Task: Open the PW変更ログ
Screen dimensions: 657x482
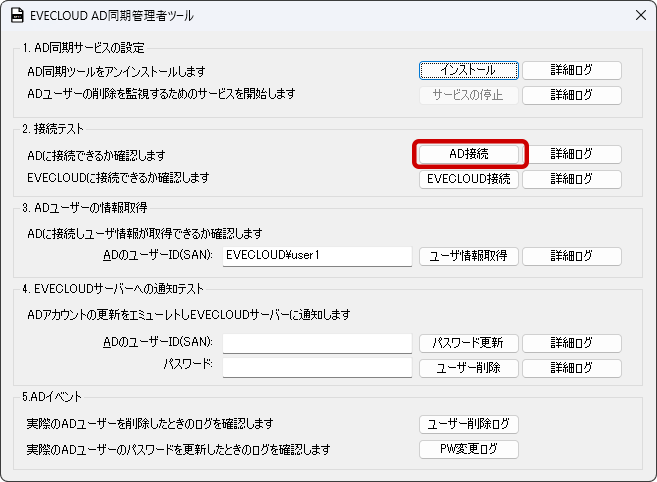Action: [x=468, y=449]
